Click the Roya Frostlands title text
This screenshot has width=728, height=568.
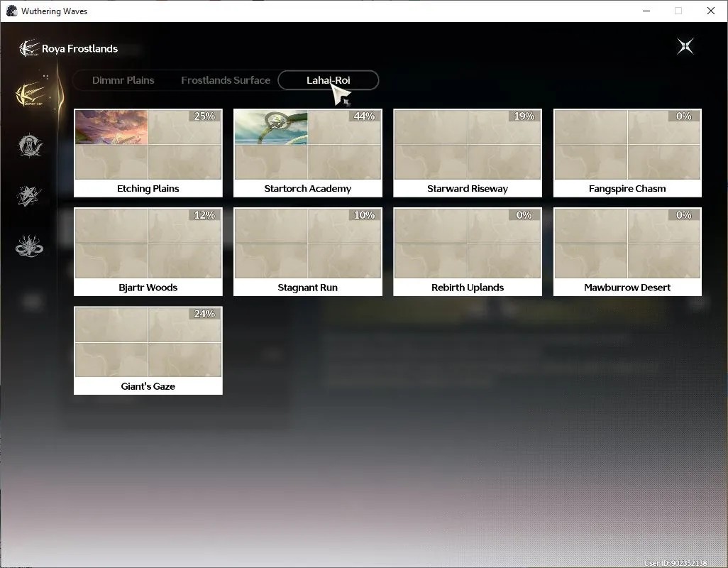[x=80, y=49]
